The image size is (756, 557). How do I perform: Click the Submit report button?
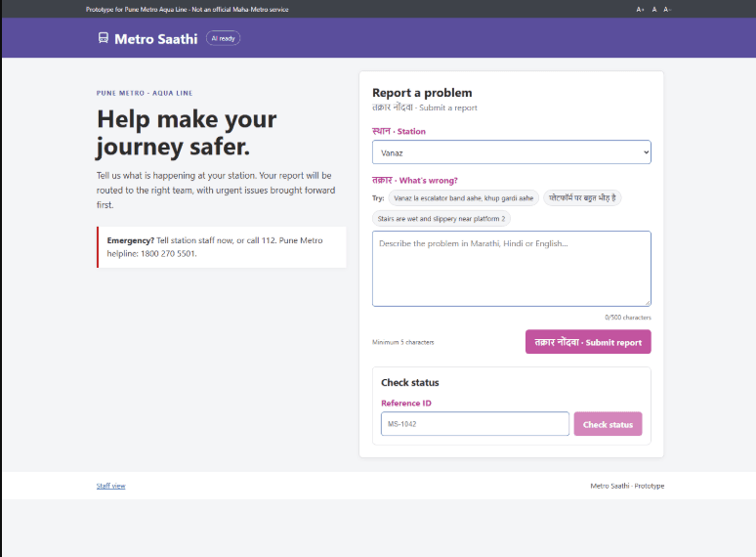coord(588,342)
